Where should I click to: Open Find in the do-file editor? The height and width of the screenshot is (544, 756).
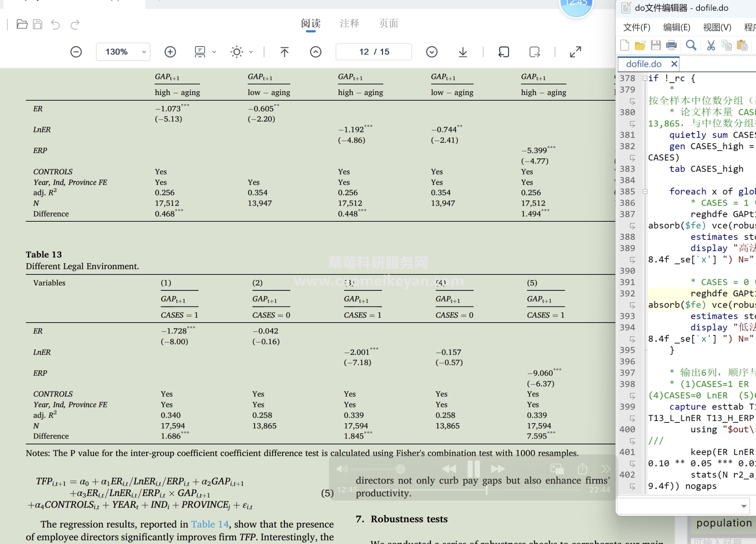coord(691,45)
